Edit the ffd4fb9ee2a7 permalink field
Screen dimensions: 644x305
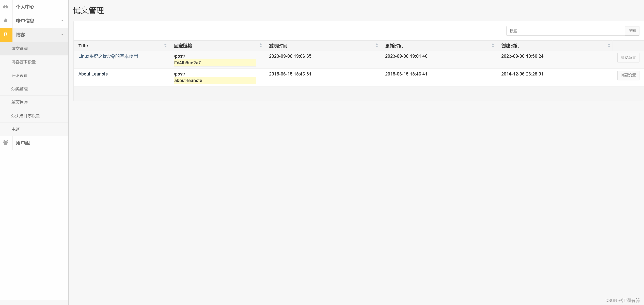(215, 63)
